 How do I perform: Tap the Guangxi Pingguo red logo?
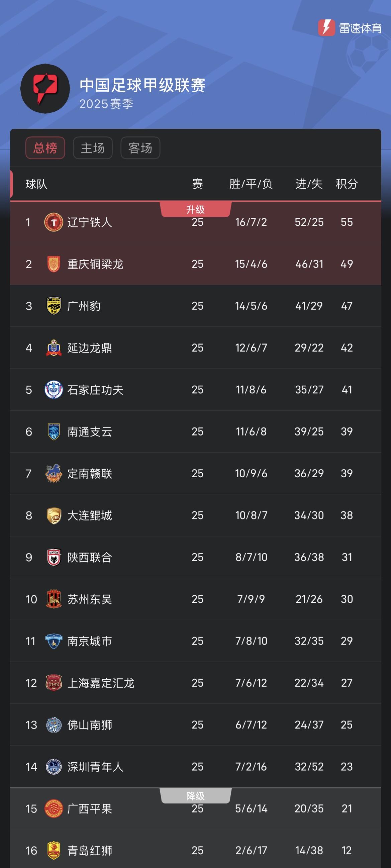[54, 808]
